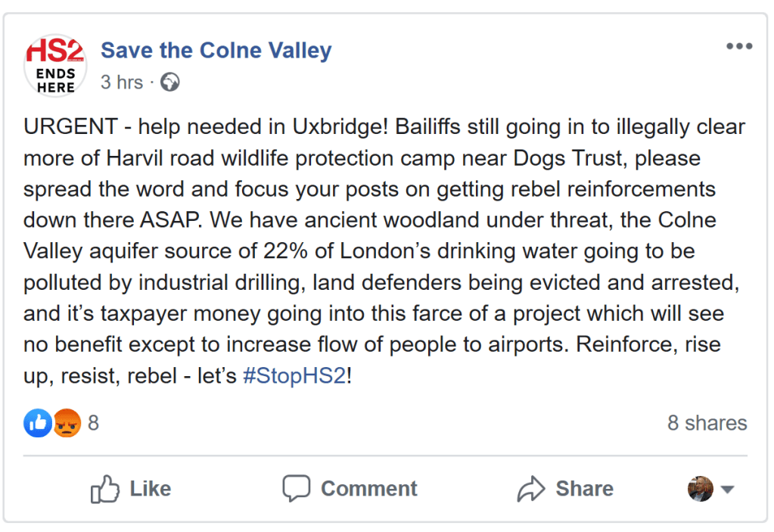This screenshot has height=532, width=774.
Task: Show who reacted via the 8 count
Action: (93, 423)
